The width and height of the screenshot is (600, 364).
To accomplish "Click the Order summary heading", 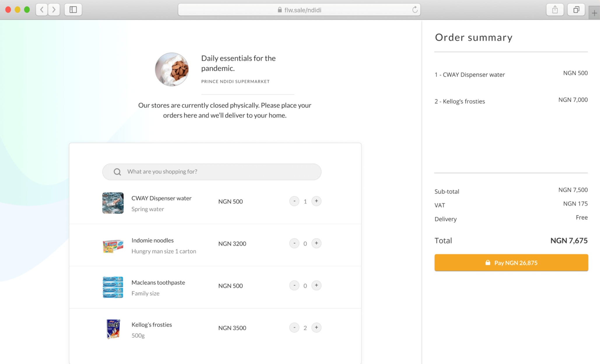I will click(x=474, y=37).
